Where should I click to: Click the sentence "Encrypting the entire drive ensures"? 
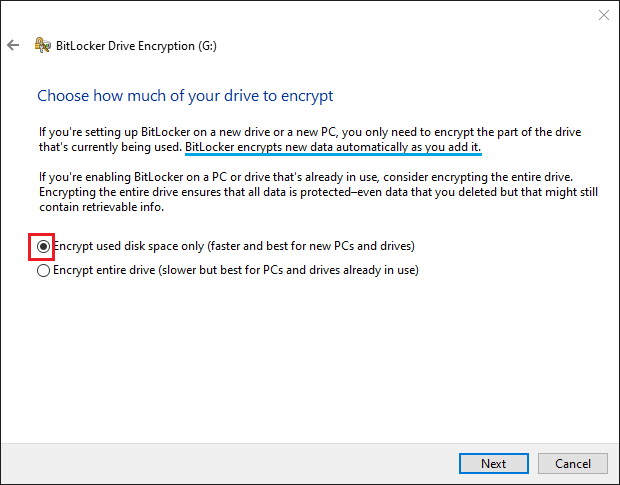click(x=318, y=192)
